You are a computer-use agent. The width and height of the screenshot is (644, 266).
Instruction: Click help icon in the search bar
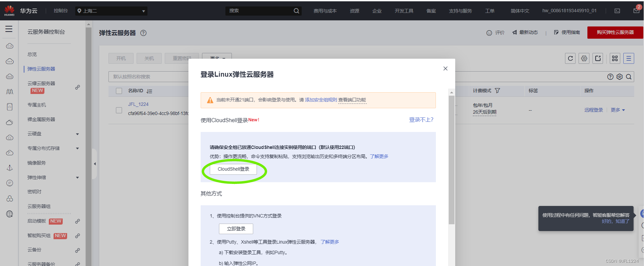(610, 77)
